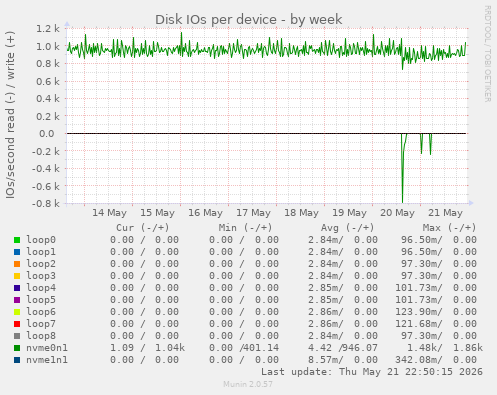Click nvme0n1 max read value '1.48k'

(424, 348)
